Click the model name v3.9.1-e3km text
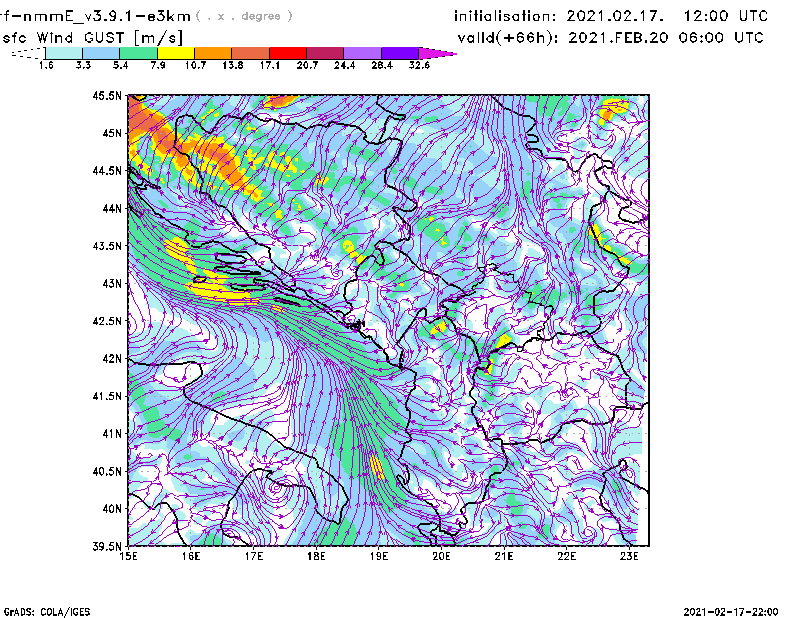 [95, 16]
